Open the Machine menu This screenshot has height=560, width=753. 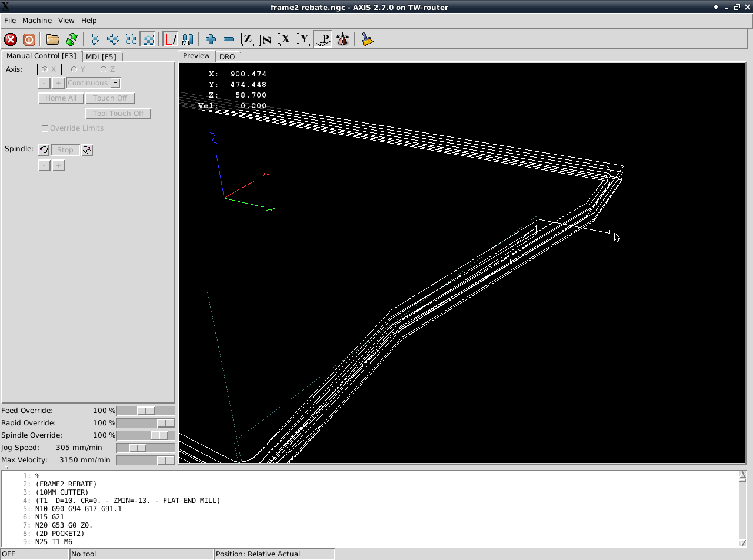37,21
